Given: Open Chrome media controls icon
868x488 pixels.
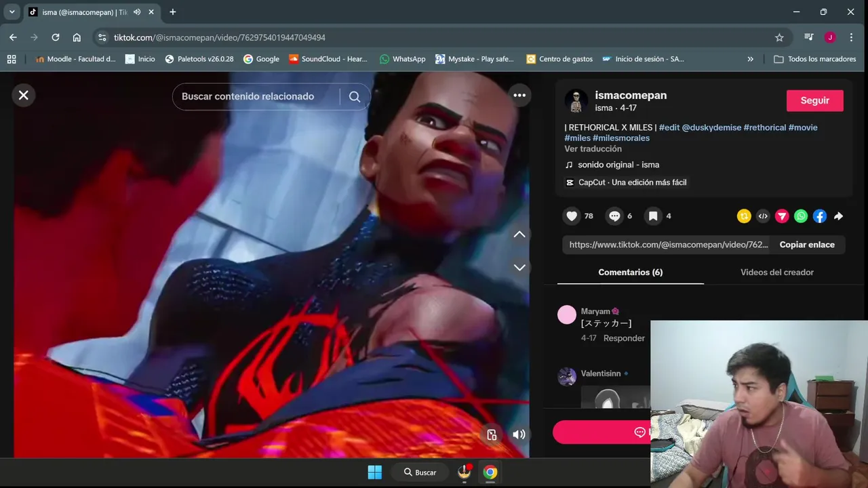Looking at the screenshot, I should pyautogui.click(x=809, y=37).
